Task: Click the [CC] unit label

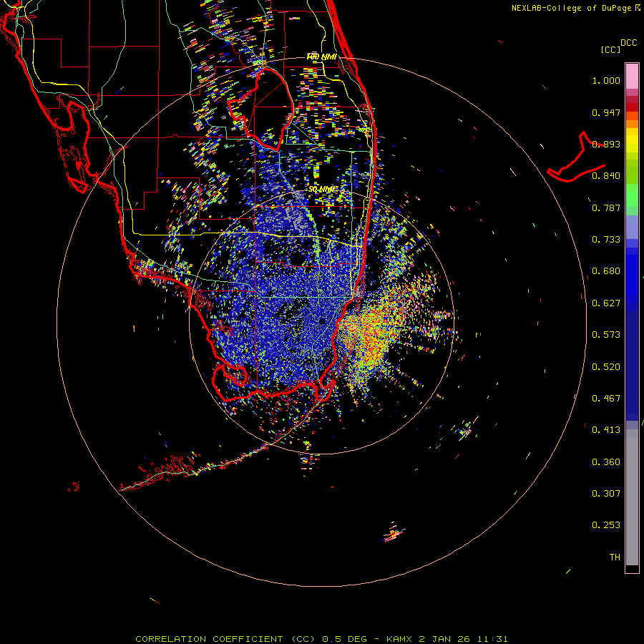Action: tap(610, 49)
